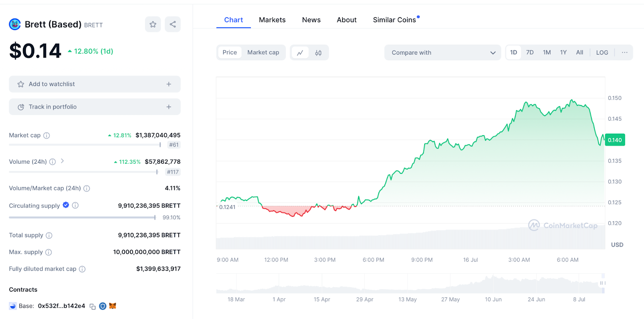The height and width of the screenshot is (319, 644).
Task: Click the Market cap rank progress bar
Action: coord(85,145)
